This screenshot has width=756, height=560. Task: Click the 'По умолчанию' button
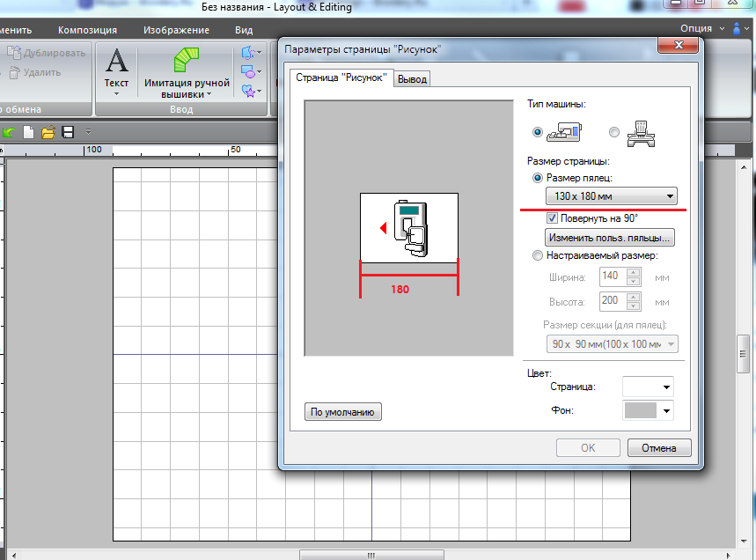343,411
